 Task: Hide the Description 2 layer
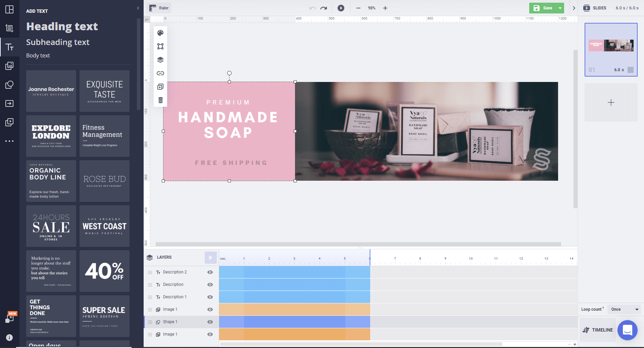click(210, 272)
